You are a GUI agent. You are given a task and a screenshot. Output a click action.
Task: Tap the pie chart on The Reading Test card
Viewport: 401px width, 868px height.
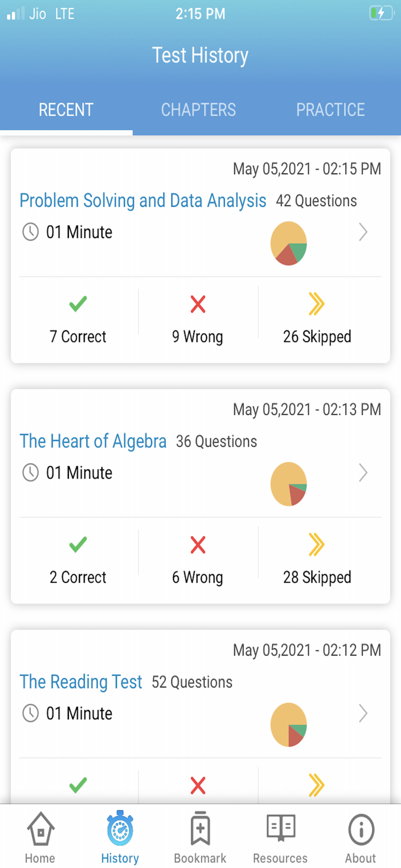click(289, 724)
